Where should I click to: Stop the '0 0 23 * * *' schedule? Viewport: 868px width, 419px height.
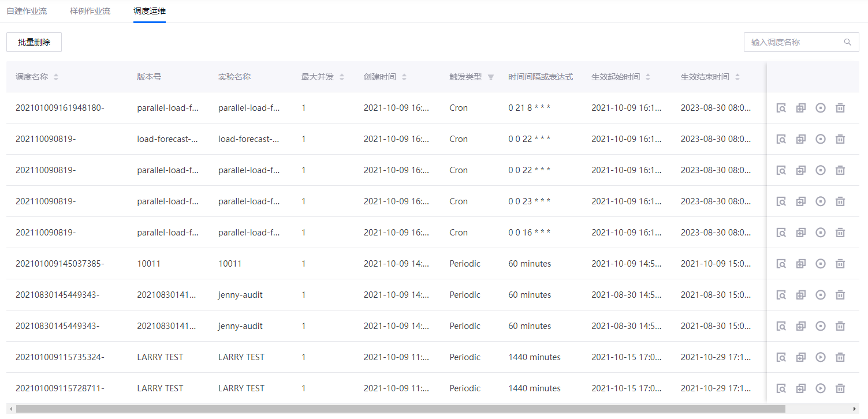coord(820,201)
